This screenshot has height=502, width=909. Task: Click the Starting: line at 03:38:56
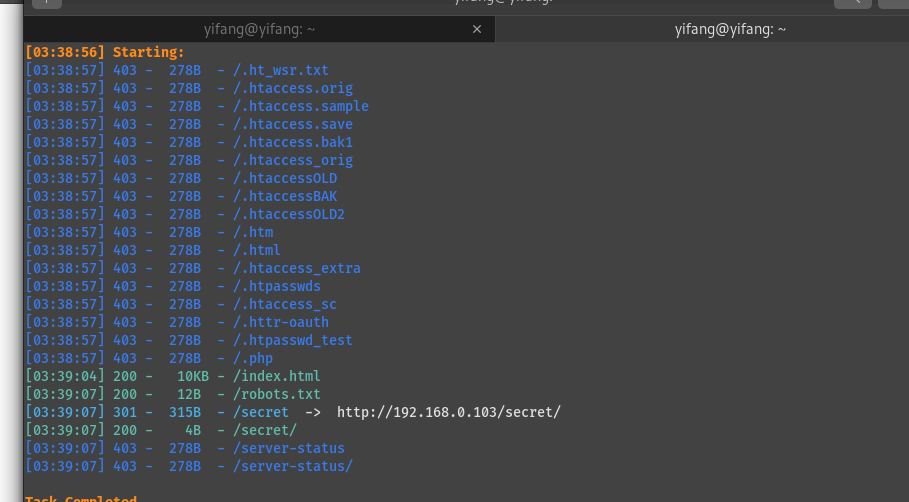point(104,52)
